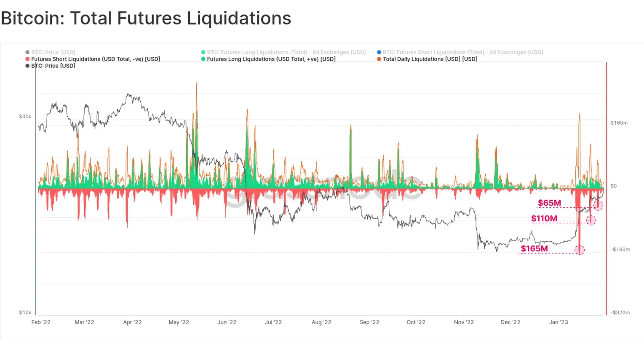Select the pink circle marker at $165M spike
The image size is (644, 339).
tap(580, 250)
